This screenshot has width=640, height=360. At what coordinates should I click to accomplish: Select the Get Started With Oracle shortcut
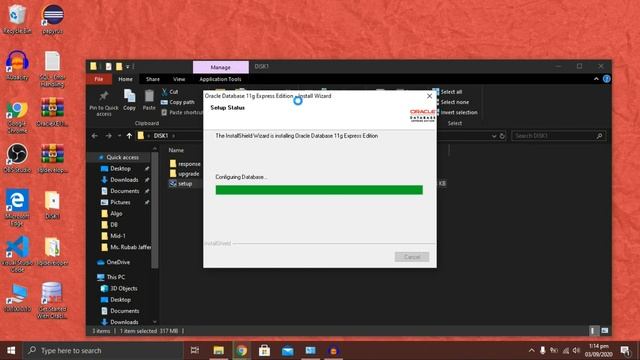52,300
